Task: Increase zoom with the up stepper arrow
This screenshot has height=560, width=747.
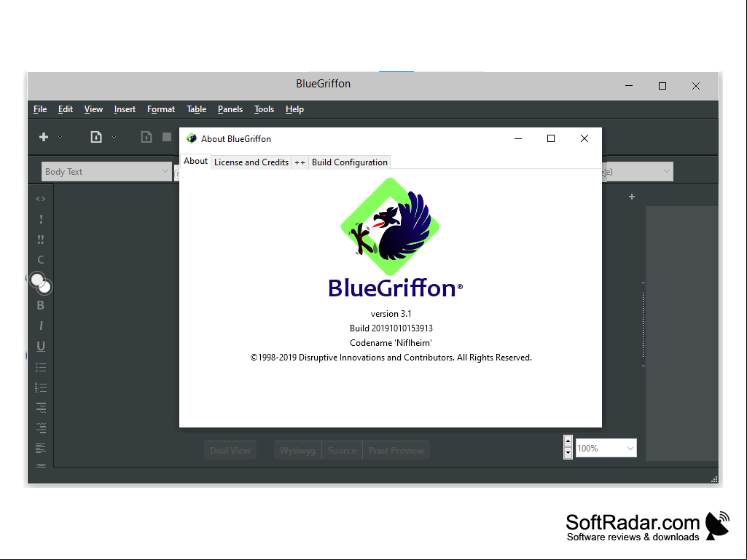Action: [x=568, y=441]
